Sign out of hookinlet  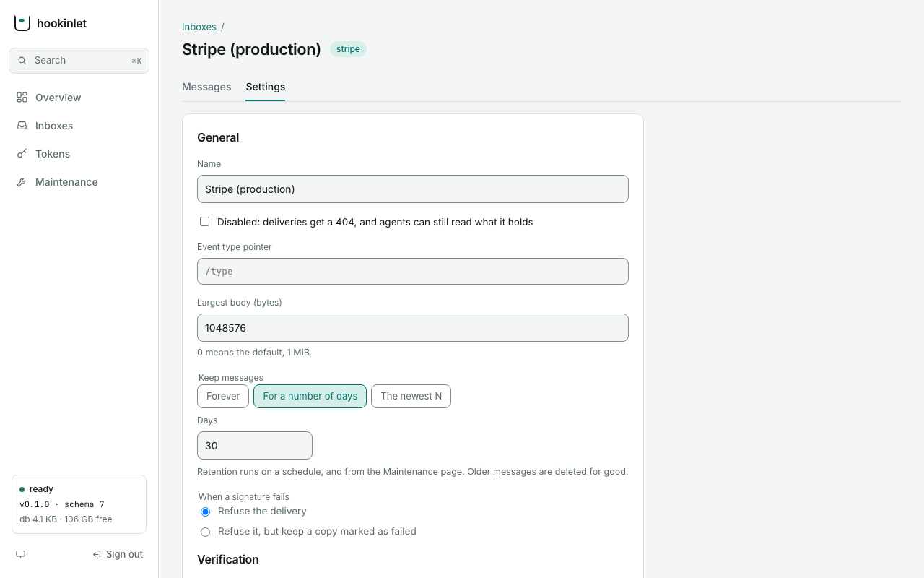(x=118, y=554)
